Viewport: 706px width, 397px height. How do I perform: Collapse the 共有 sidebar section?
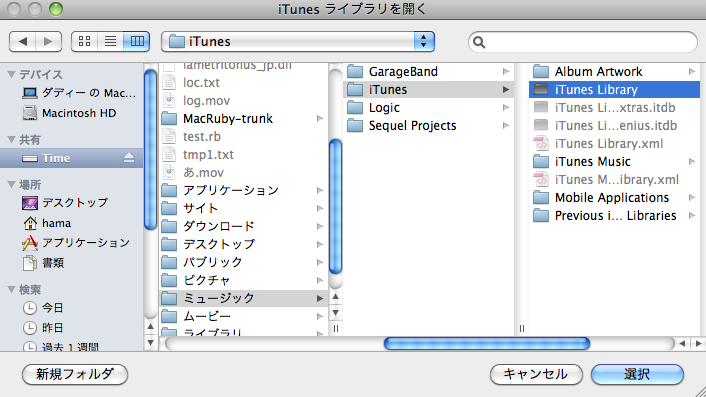pyautogui.click(x=12, y=140)
